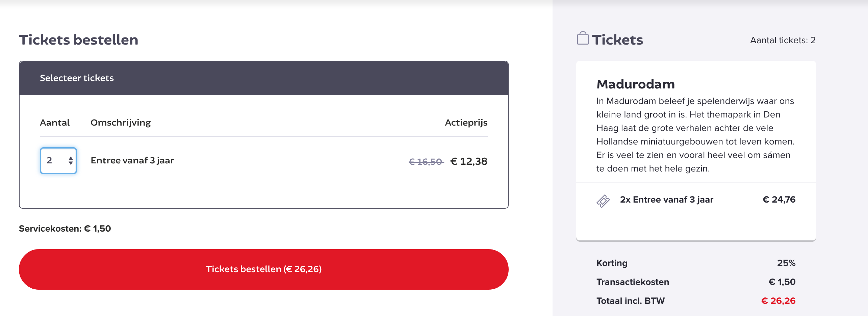Increase ticket quantity with up stepper arrow
The height and width of the screenshot is (316, 868).
point(71,158)
